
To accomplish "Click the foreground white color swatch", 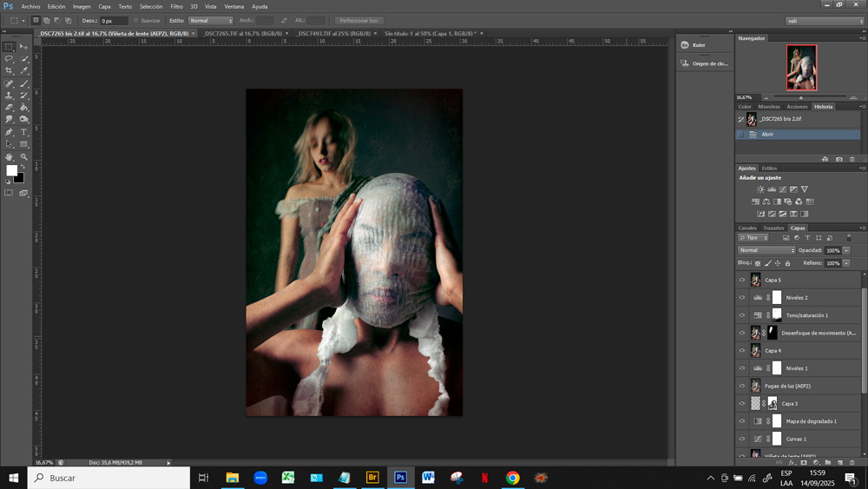I will [x=11, y=171].
